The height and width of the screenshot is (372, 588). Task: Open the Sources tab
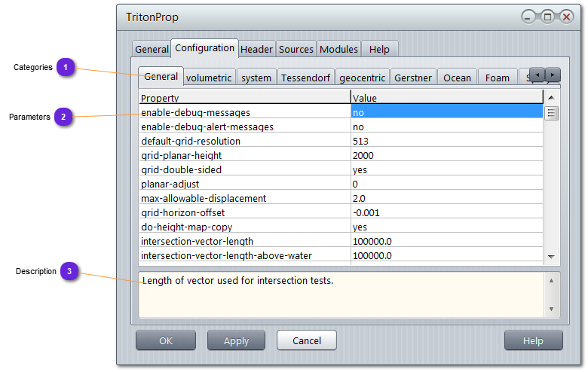[x=296, y=49]
